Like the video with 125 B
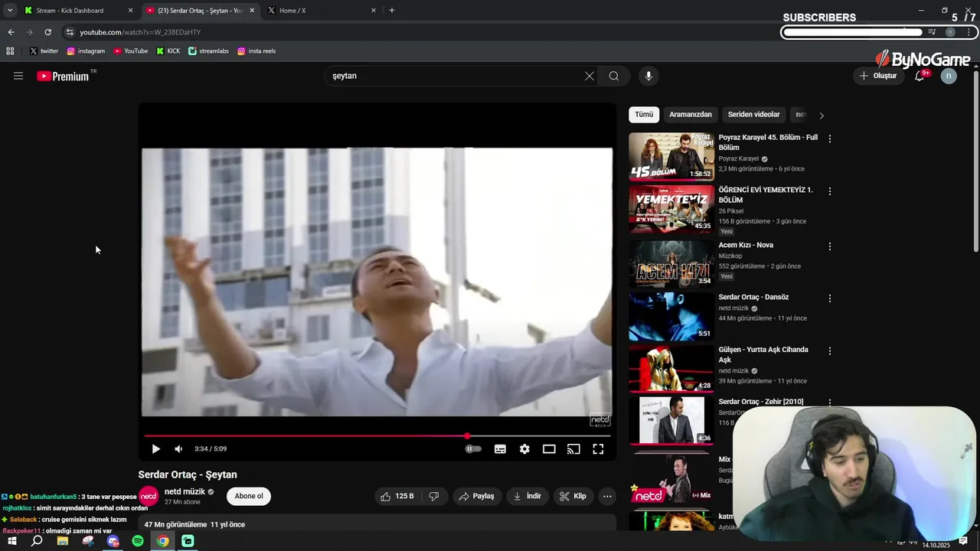This screenshot has height=551, width=980. [397, 496]
